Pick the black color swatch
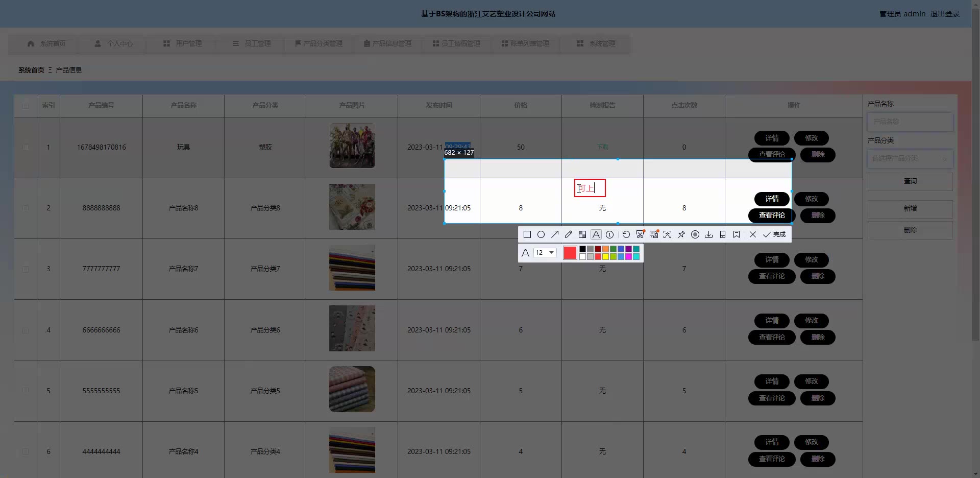The height and width of the screenshot is (478, 980). (x=582, y=249)
